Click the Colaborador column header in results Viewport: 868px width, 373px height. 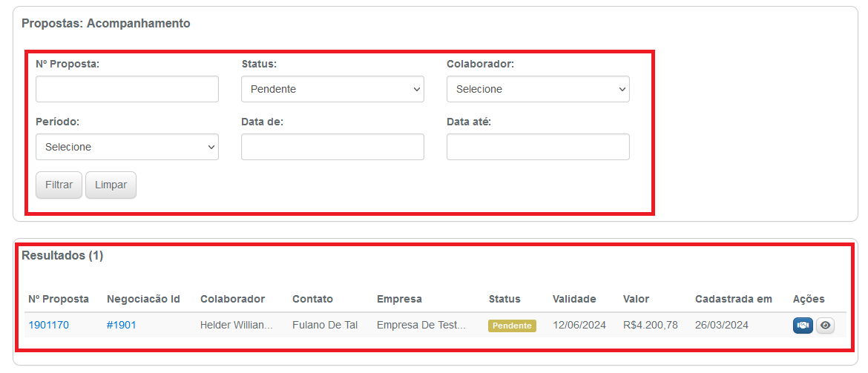[232, 299]
